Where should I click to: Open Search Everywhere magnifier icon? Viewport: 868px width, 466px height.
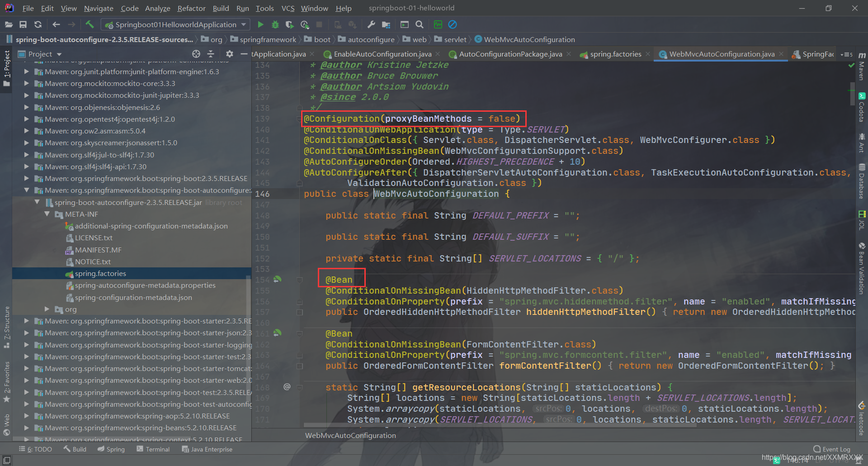tap(420, 24)
